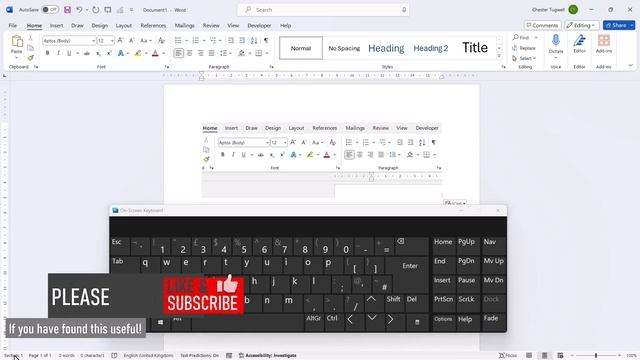Click Find in the Editing group
This screenshot has width=640, height=360.
point(521,38)
